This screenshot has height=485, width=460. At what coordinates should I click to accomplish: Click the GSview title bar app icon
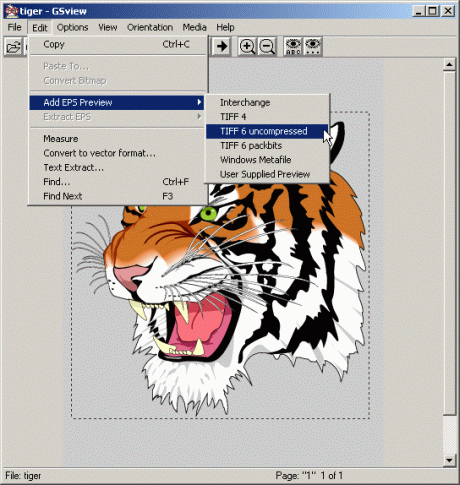tap(11, 11)
